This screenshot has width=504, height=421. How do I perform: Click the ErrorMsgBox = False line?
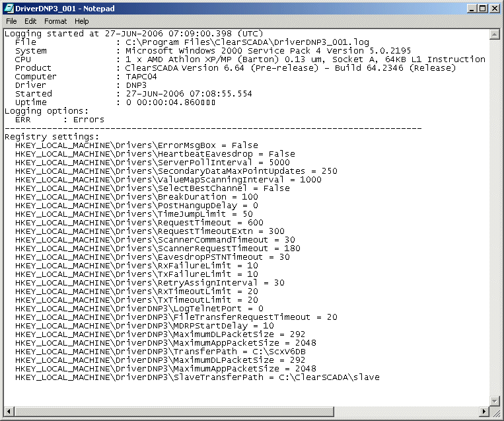tap(136, 145)
